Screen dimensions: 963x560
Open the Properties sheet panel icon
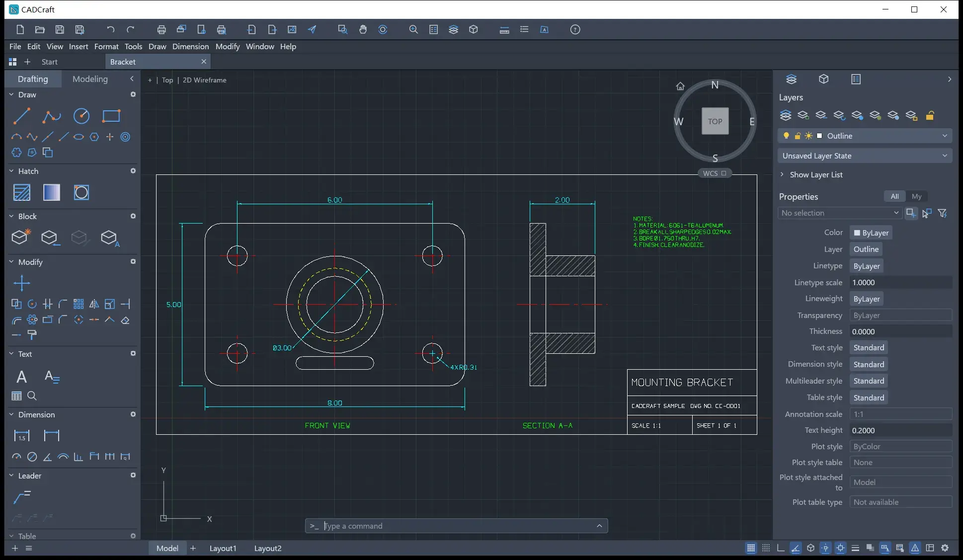pyautogui.click(x=856, y=80)
